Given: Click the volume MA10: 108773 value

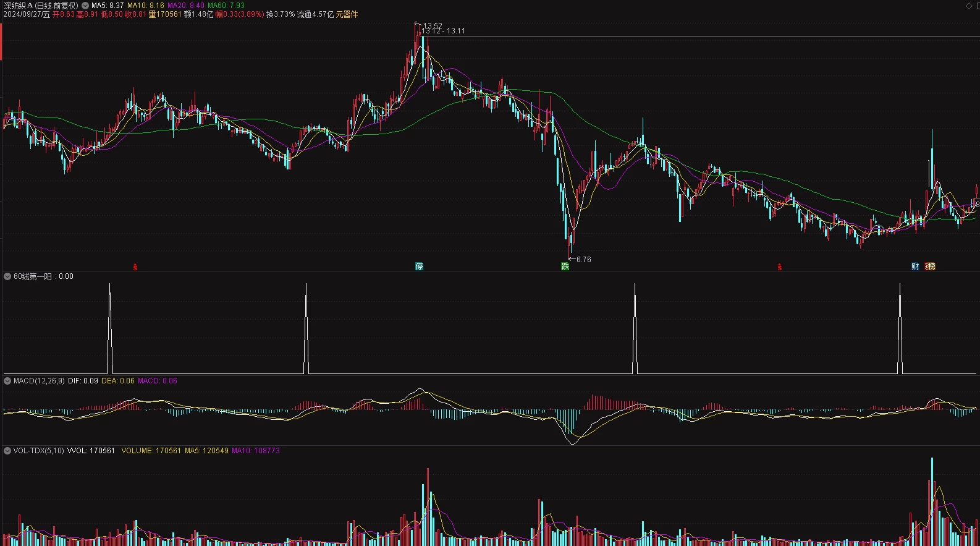Looking at the screenshot, I should click(x=256, y=451).
